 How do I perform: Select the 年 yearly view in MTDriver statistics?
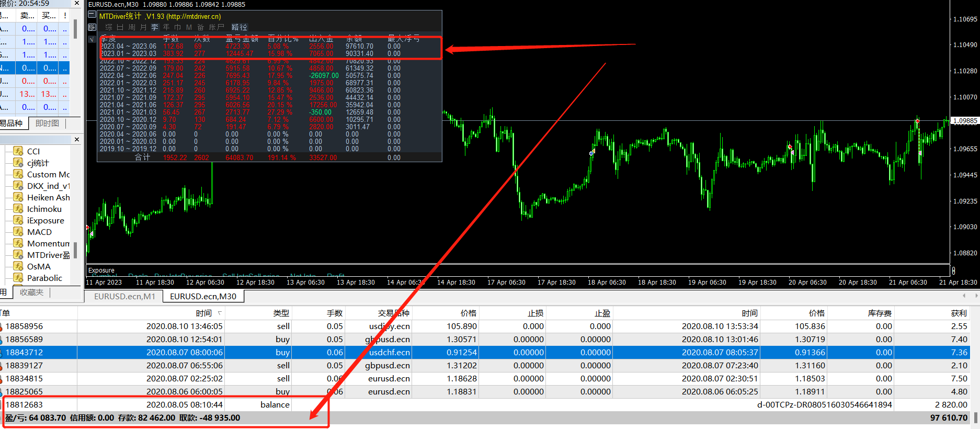point(166,27)
